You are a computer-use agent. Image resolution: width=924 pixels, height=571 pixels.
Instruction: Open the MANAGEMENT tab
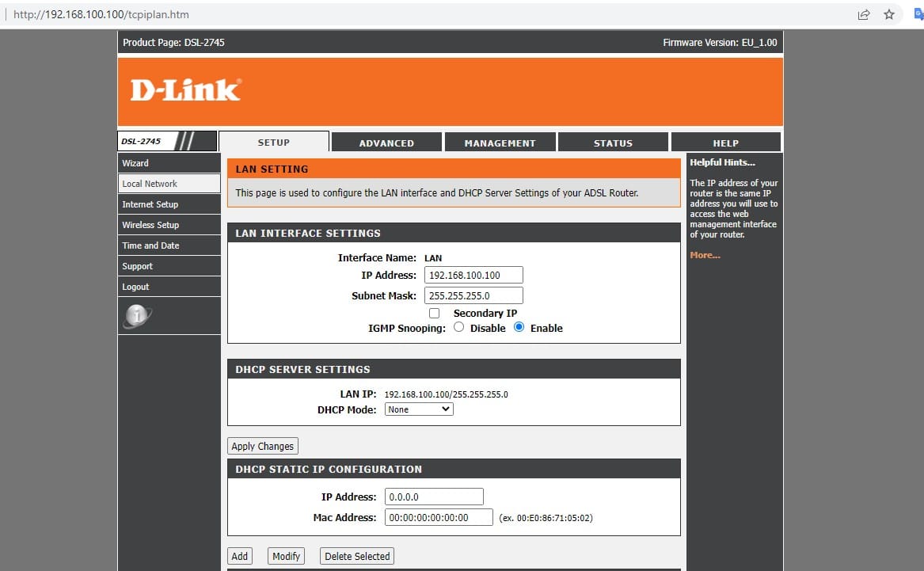coord(500,142)
